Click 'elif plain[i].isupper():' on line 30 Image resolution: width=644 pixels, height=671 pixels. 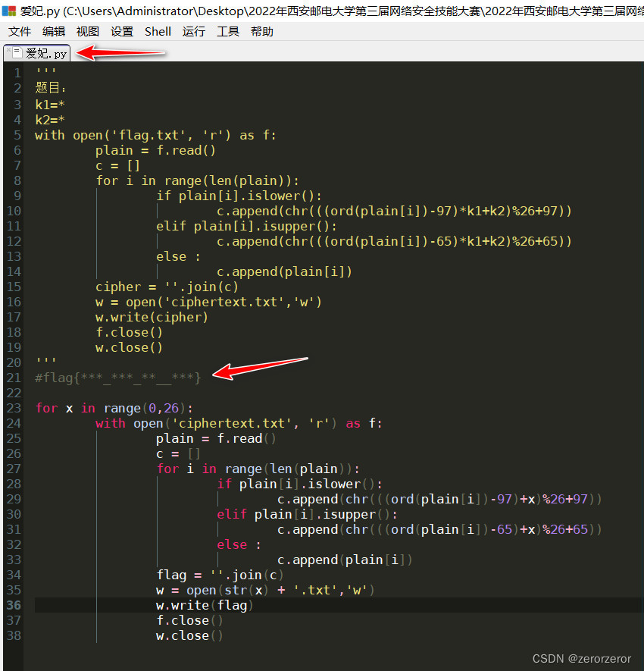307,514
